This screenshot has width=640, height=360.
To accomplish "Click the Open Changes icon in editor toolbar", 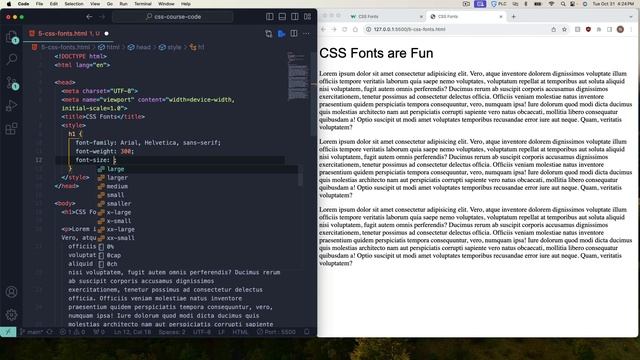I will point(269,33).
